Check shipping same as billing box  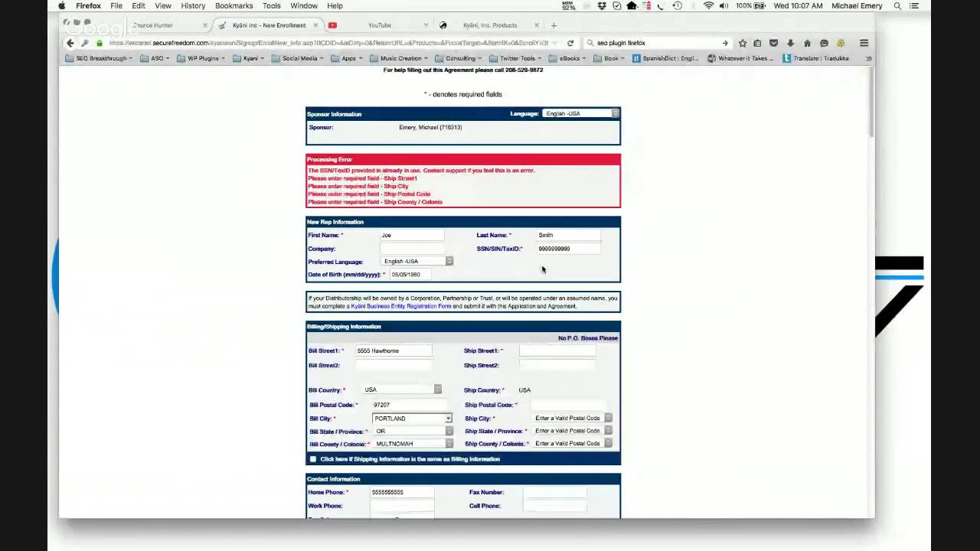[312, 459]
